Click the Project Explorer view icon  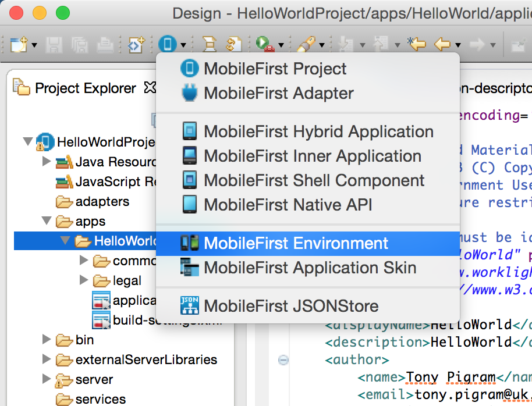22,87
